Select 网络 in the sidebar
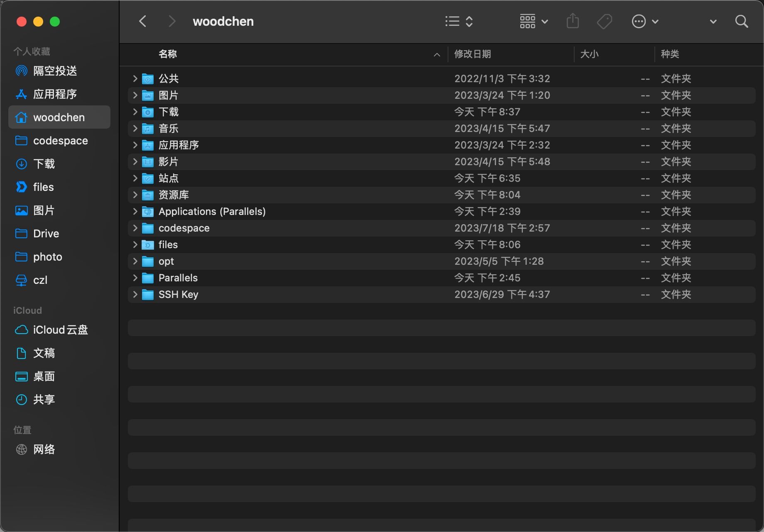This screenshot has width=764, height=532. pos(44,449)
